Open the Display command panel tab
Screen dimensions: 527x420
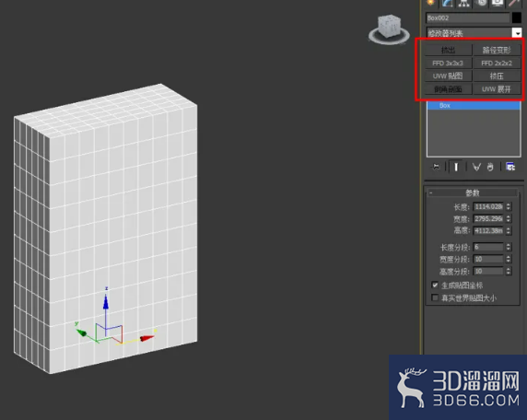(x=498, y=3)
